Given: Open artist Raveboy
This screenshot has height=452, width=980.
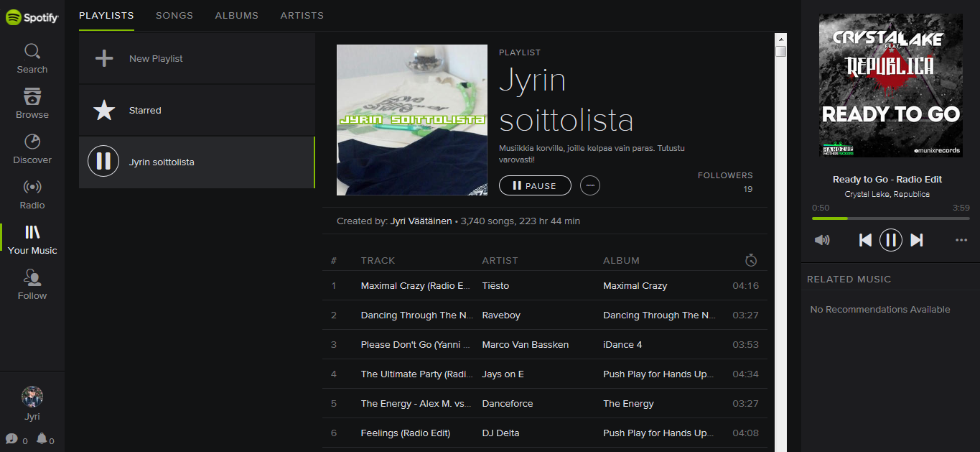Looking at the screenshot, I should 501,315.
